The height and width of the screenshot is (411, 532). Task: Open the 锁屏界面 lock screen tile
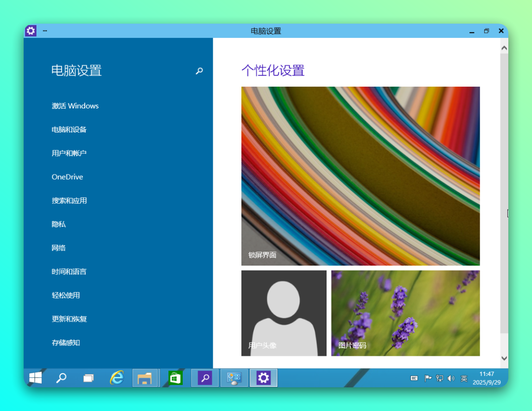pos(360,176)
